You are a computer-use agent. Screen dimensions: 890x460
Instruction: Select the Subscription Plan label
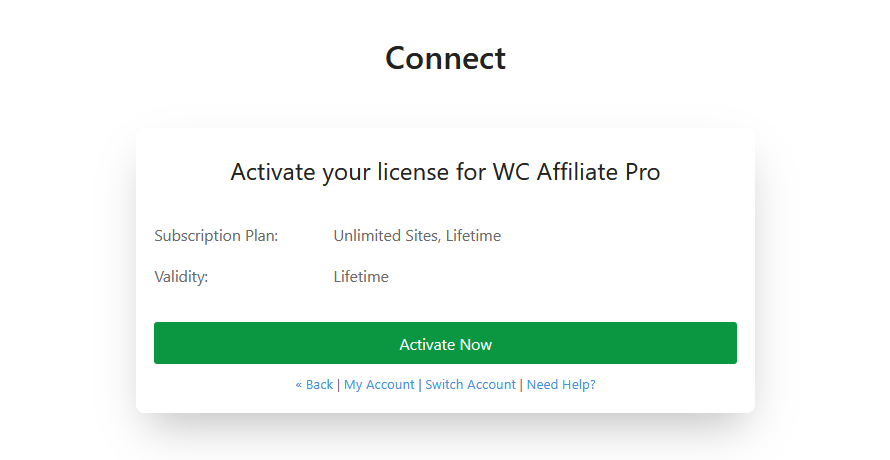coord(216,236)
